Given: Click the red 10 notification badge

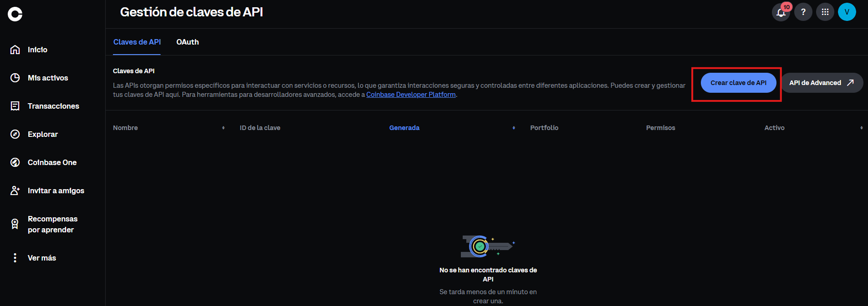Looking at the screenshot, I should click(786, 7).
